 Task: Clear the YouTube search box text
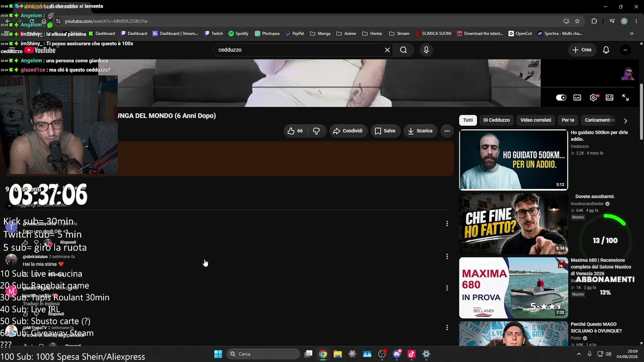[387, 50]
